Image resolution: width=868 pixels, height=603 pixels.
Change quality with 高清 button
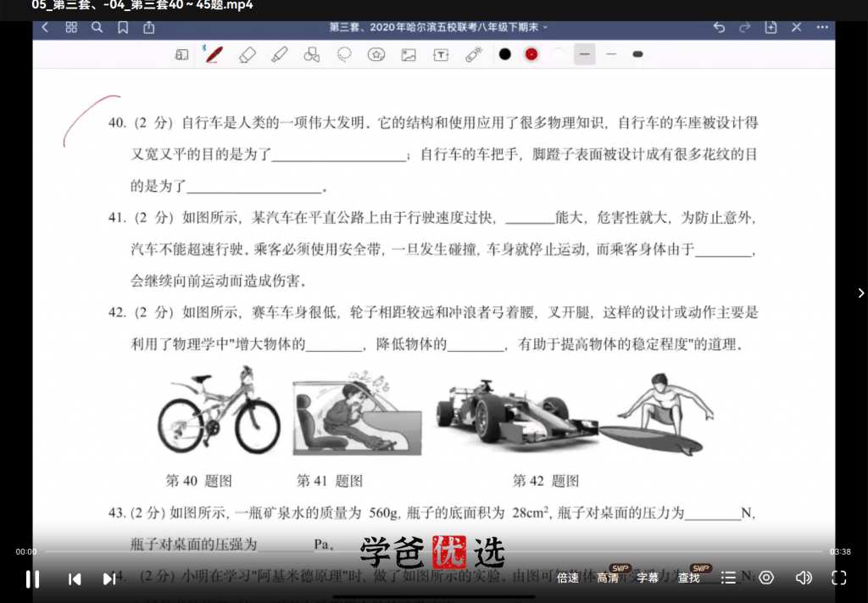608,578
